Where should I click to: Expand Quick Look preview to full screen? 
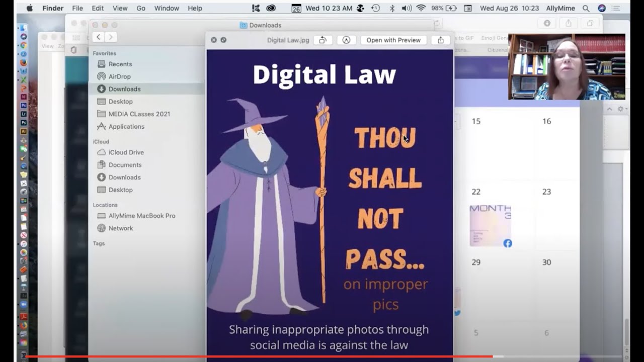[x=223, y=40]
